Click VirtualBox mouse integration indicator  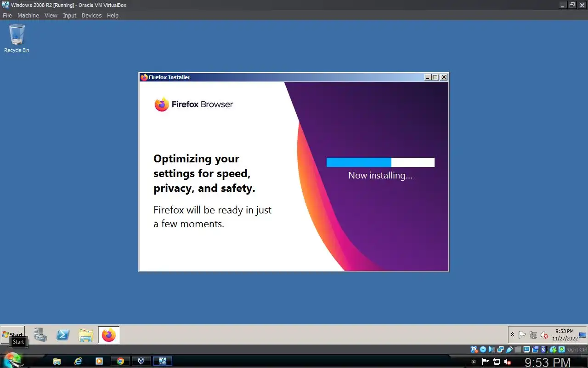pos(553,350)
